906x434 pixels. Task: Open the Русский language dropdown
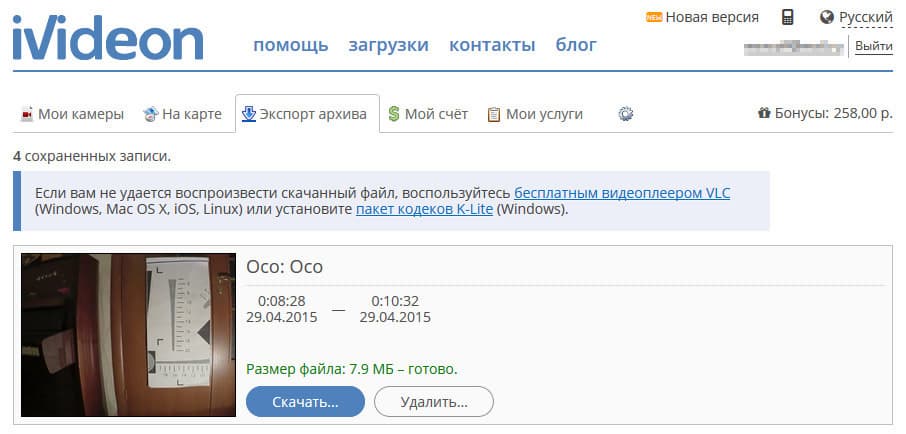[x=865, y=17]
